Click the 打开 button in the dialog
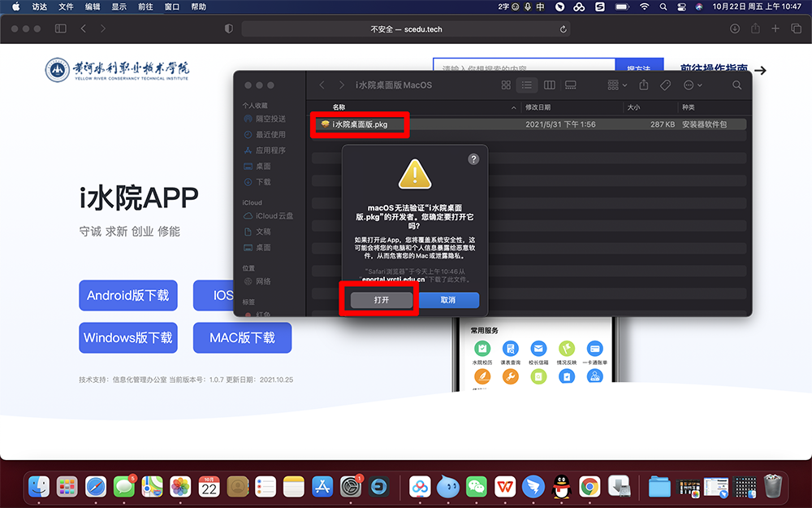Screen dimensions: 812x508 tap(382, 300)
